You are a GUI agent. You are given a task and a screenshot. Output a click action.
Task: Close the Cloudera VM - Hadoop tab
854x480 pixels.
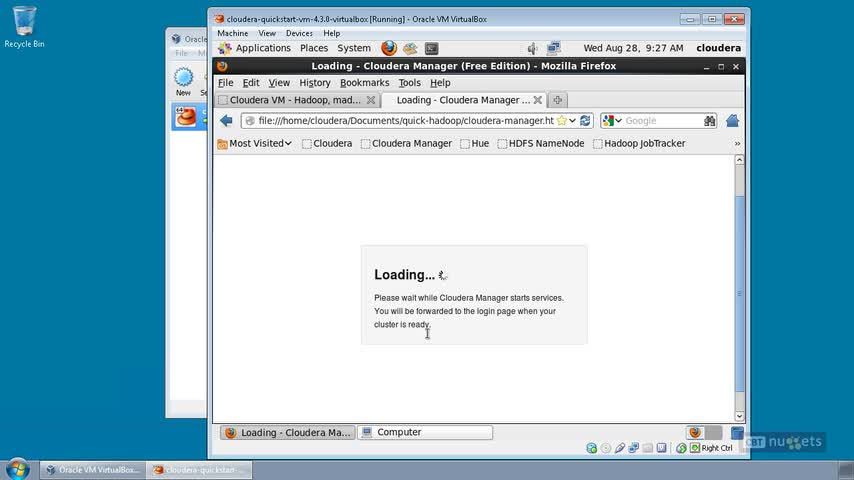click(x=370, y=100)
